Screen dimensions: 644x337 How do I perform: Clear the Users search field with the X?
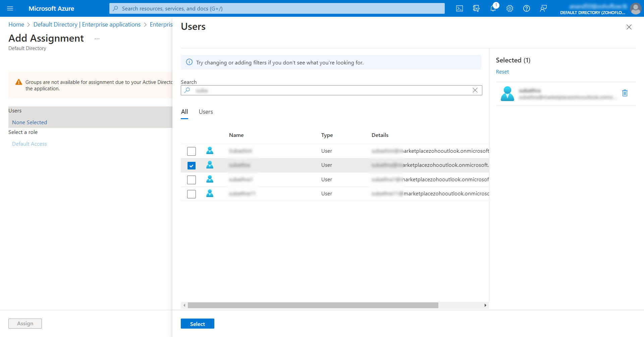tap(475, 90)
